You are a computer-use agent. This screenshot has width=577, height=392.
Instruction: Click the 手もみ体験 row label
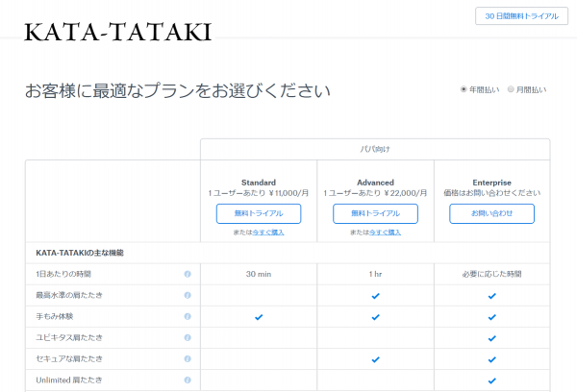pos(55,316)
